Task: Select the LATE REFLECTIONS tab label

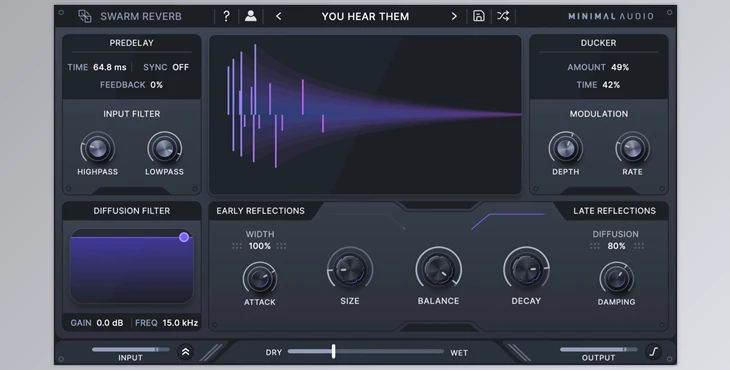Action: [x=615, y=211]
